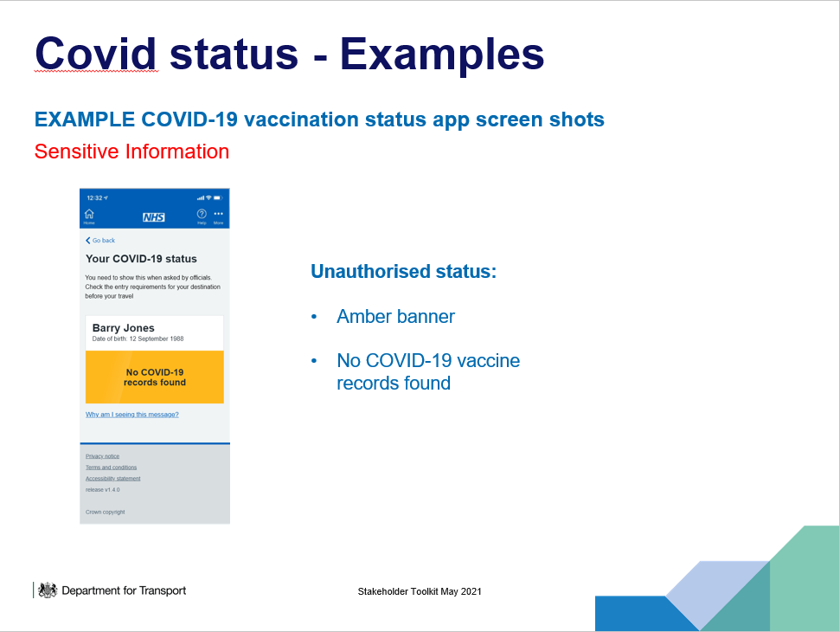Click the 'Unauthorised status:' heading

tap(403, 271)
